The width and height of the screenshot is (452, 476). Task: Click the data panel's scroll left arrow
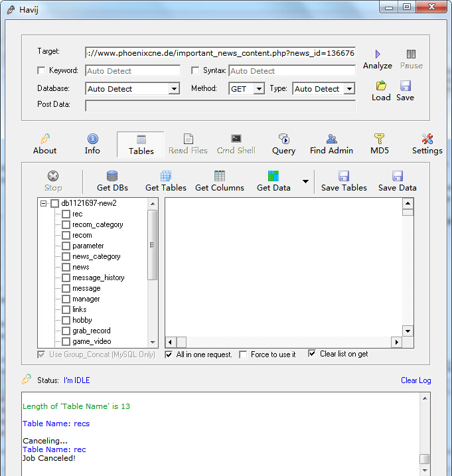(x=170, y=342)
